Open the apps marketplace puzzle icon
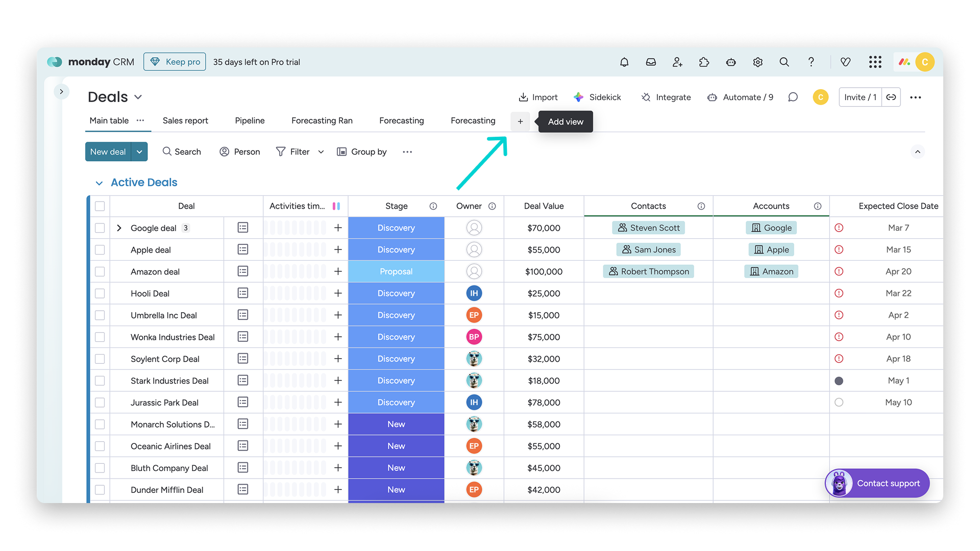Image resolution: width=980 pixels, height=551 pixels. pos(704,62)
